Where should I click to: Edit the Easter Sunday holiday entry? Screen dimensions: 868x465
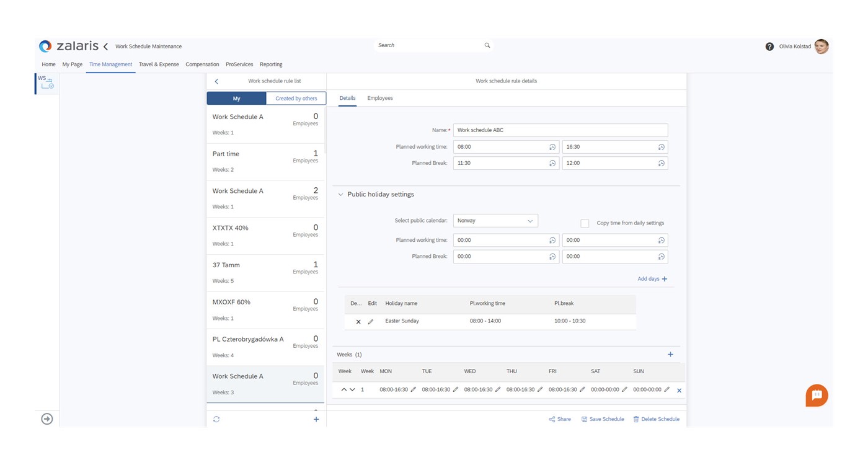(x=371, y=322)
